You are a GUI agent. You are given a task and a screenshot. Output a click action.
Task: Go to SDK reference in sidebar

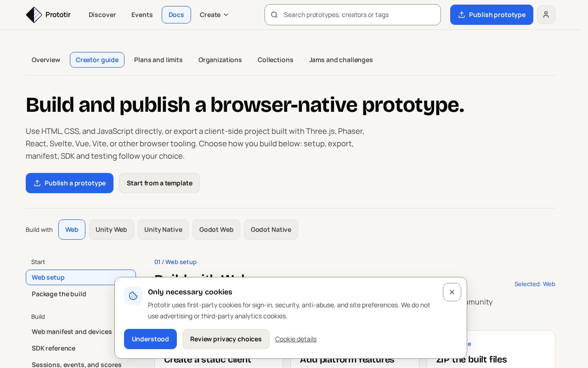53,348
